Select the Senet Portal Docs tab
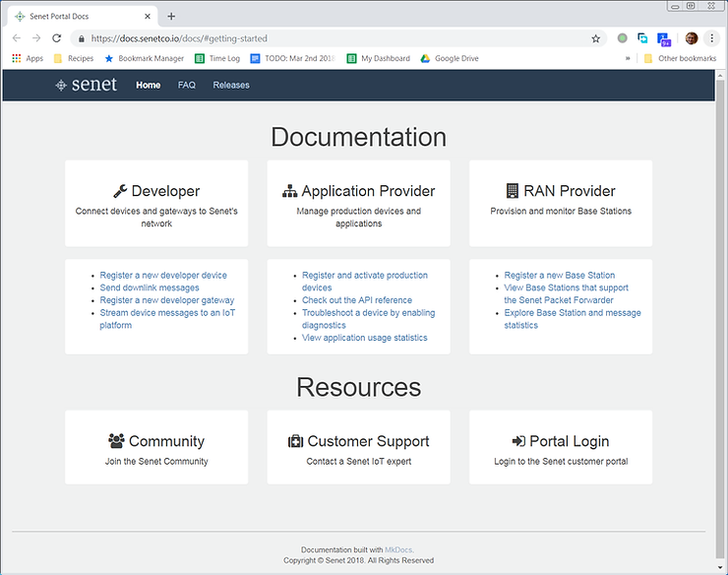728x575 pixels. [x=83, y=17]
